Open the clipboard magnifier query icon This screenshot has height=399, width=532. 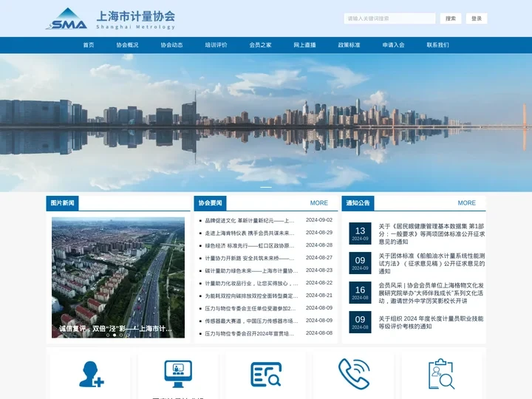click(441, 374)
